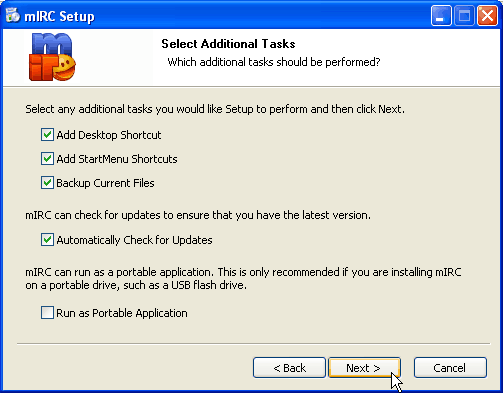Click the 'Select any additional tasks' instruction
The width and height of the screenshot is (503, 393).
[x=215, y=109]
